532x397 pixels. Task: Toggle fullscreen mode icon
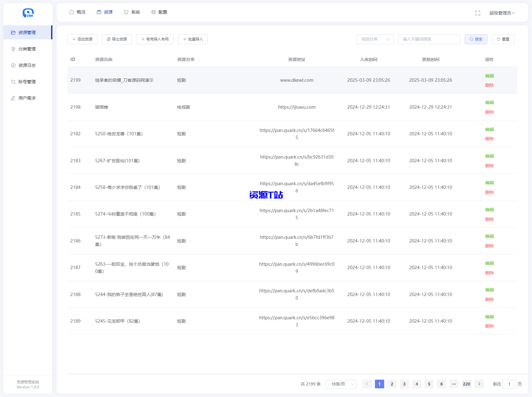477,13
